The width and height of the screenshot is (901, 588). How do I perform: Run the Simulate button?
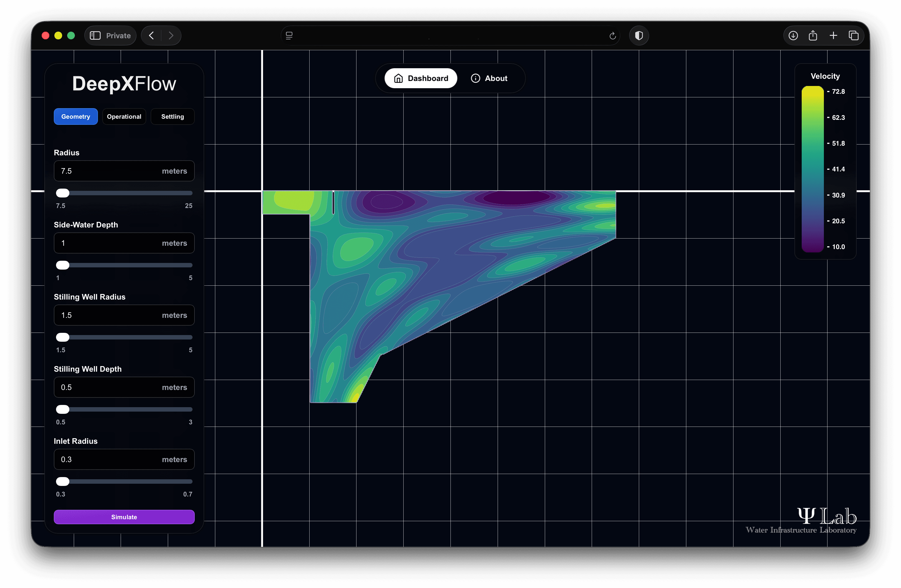pyautogui.click(x=124, y=517)
